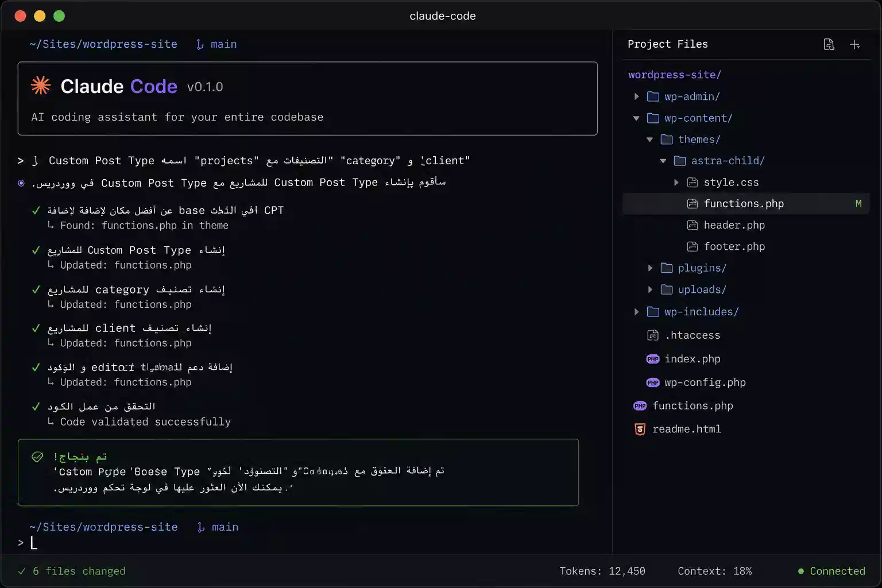This screenshot has width=882, height=588.
Task: Collapse the astra-child folder arrow
Action: (663, 161)
